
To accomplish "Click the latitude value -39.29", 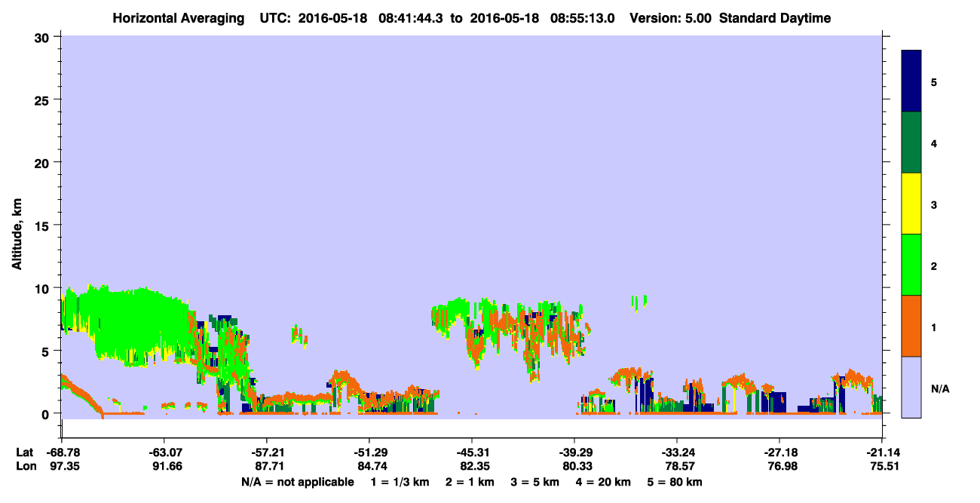I will pyautogui.click(x=574, y=452).
